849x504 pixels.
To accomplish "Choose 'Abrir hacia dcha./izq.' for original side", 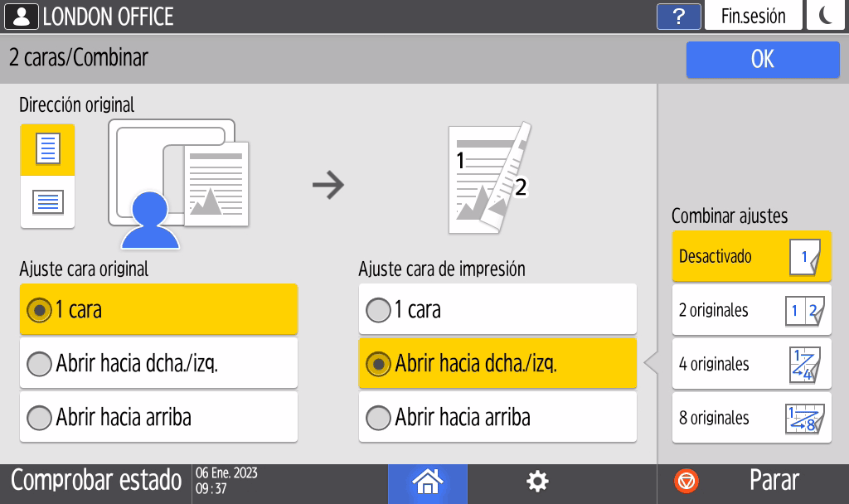I will [158, 364].
